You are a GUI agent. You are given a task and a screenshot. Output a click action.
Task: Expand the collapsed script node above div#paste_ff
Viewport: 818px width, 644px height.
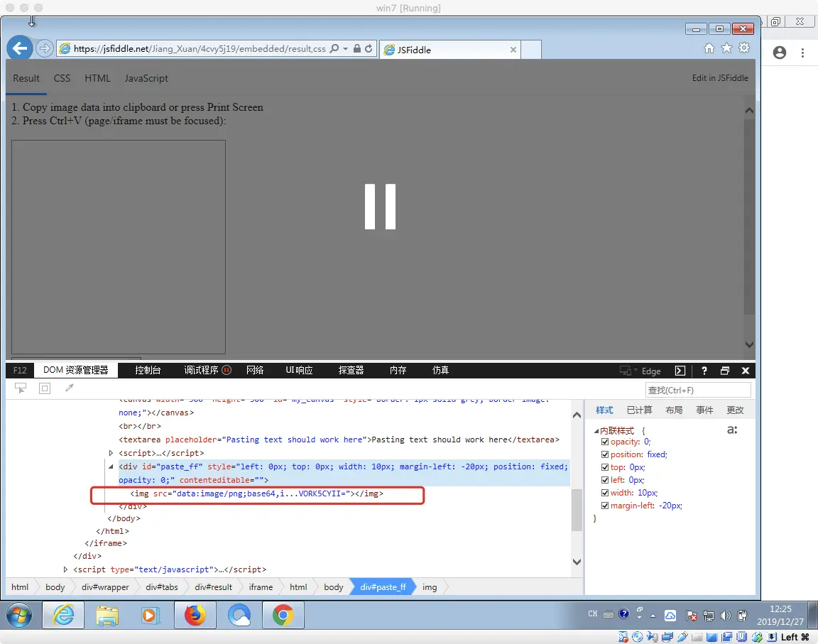click(x=111, y=452)
